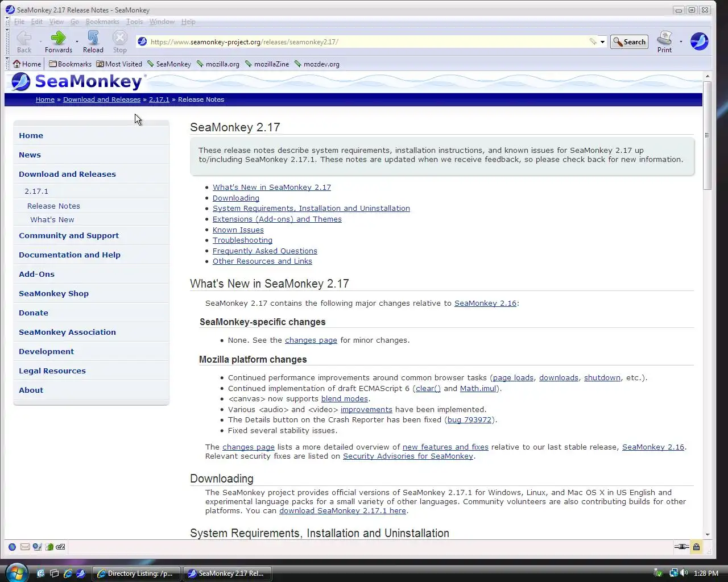Click the Forwards navigation arrow button
This screenshot has width=728, height=582.
point(59,41)
